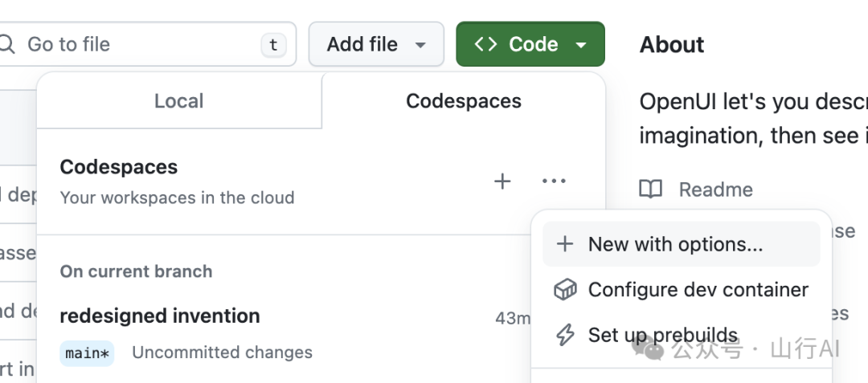
Task: Open the Readme link in About
Action: pyautogui.click(x=716, y=189)
